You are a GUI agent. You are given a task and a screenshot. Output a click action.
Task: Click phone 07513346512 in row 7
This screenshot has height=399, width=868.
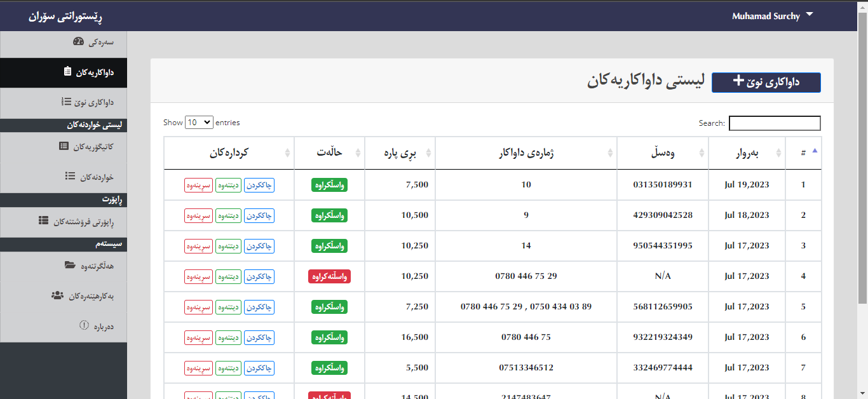point(526,368)
